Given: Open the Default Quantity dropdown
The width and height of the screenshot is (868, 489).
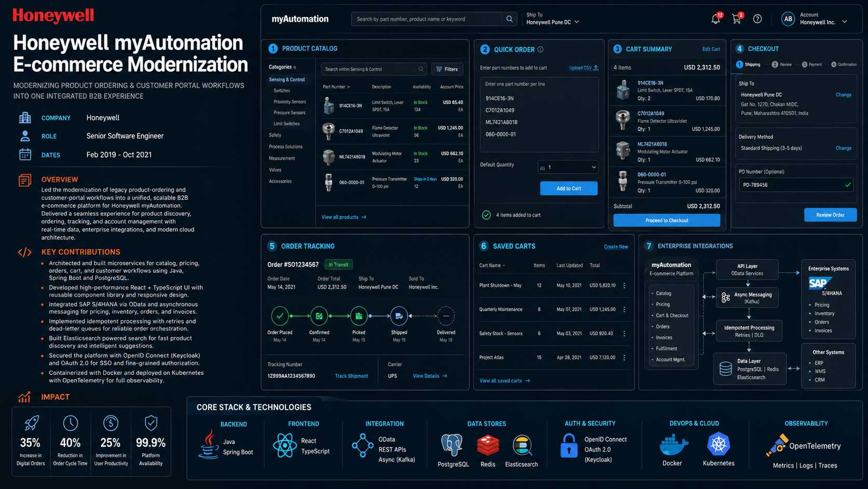Looking at the screenshot, I should (x=568, y=167).
